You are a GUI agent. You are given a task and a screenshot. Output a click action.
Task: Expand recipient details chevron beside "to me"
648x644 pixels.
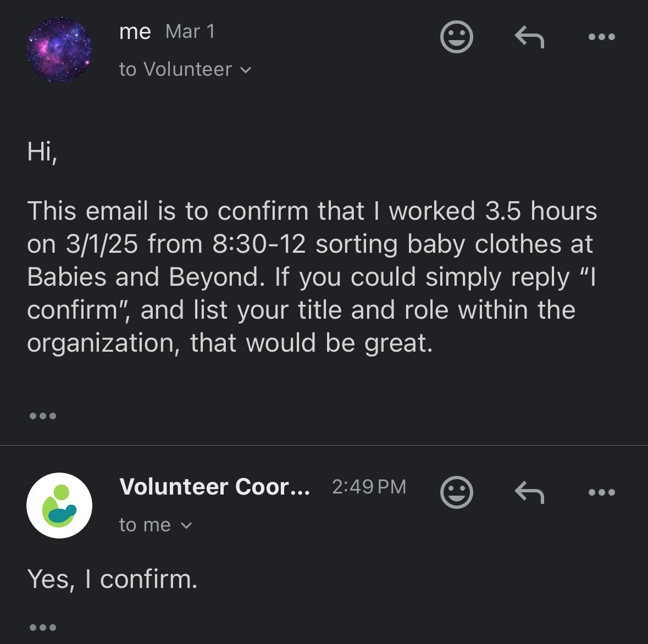point(186,526)
